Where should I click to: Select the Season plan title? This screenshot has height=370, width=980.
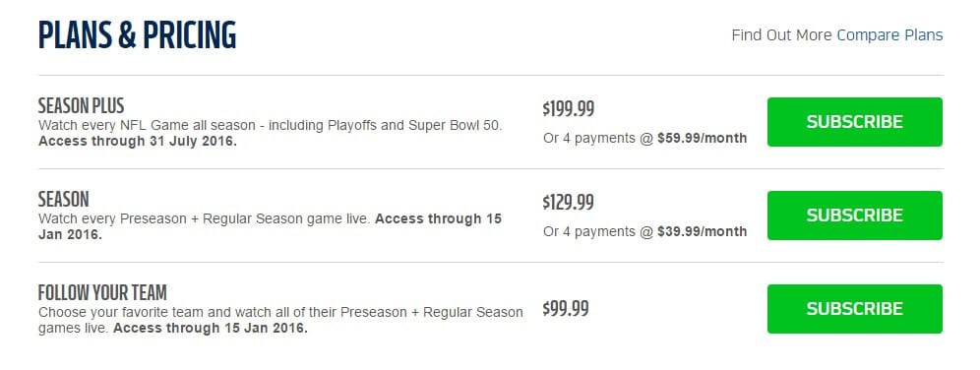(x=64, y=200)
